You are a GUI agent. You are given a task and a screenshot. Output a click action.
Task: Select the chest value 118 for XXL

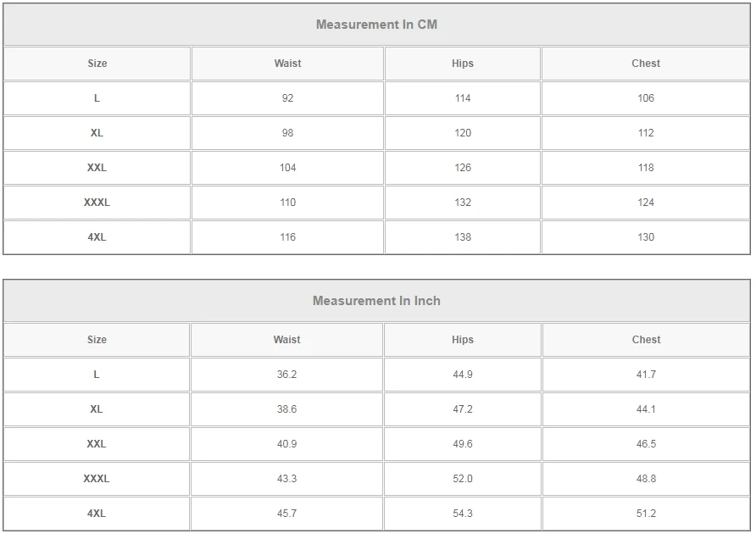tap(646, 168)
